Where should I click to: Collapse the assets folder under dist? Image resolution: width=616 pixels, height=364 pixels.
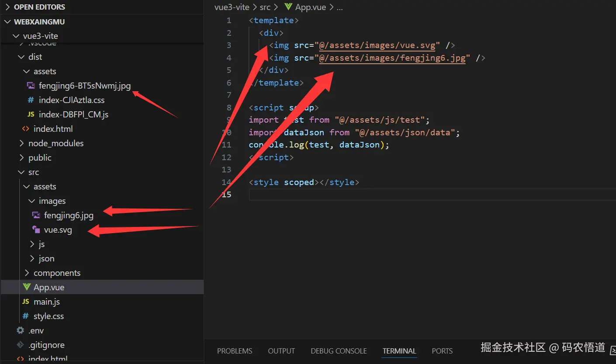tap(27, 72)
